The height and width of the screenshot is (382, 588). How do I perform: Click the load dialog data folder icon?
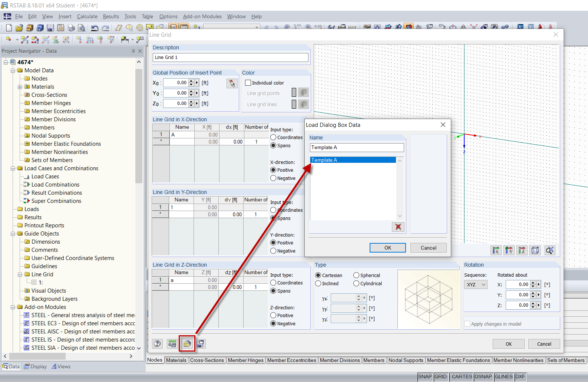[x=187, y=344]
